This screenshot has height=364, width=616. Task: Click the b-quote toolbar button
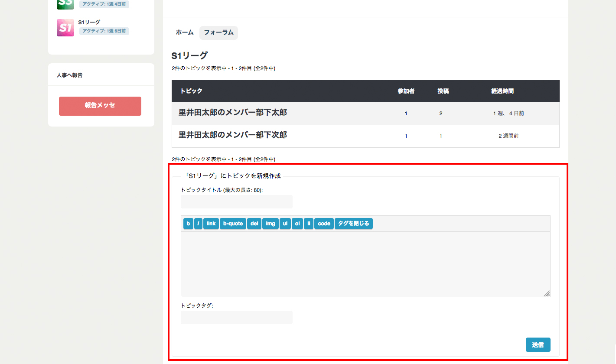pos(233,224)
